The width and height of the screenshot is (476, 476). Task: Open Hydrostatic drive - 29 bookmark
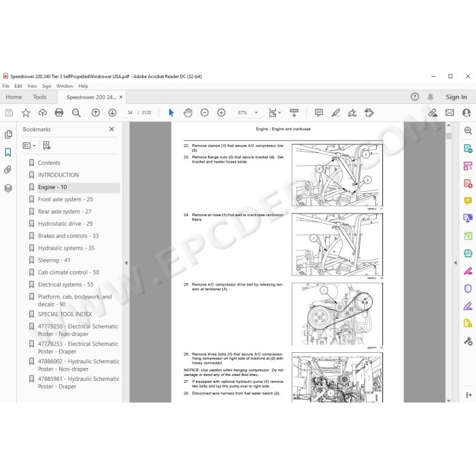pos(65,224)
